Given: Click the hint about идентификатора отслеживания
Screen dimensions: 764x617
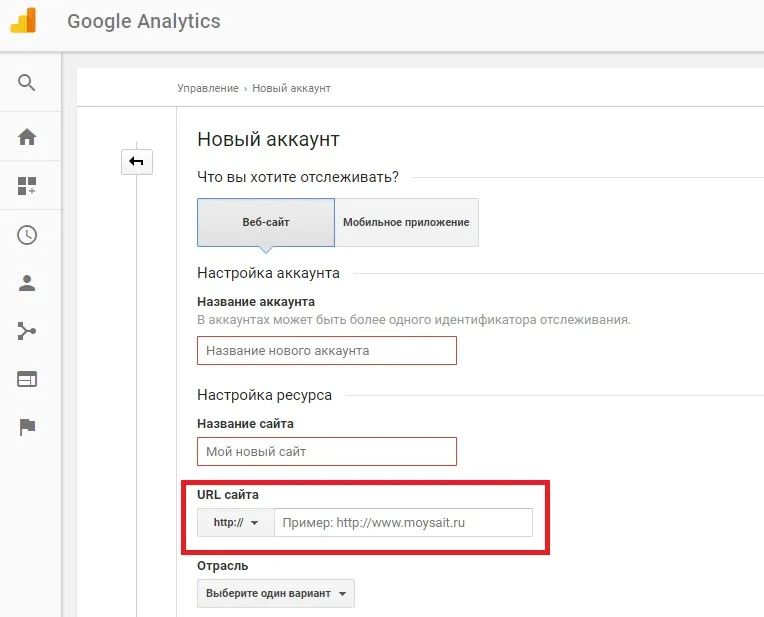Looking at the screenshot, I should click(414, 320).
